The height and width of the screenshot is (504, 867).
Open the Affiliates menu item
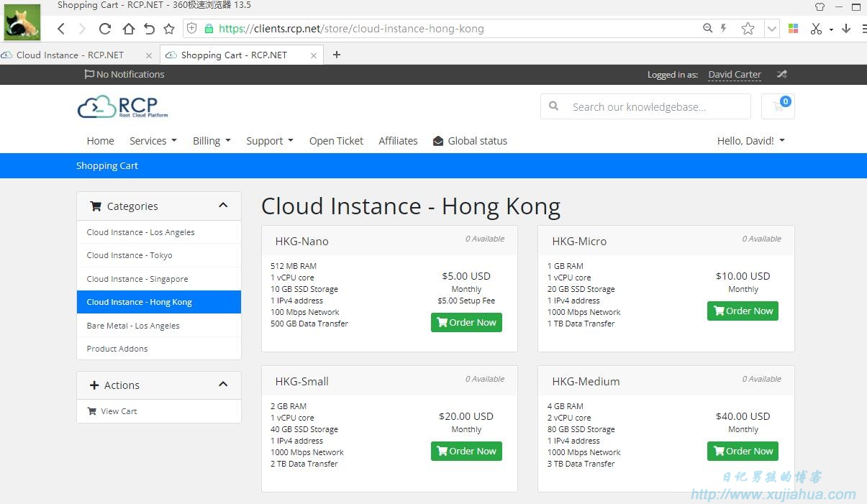398,141
